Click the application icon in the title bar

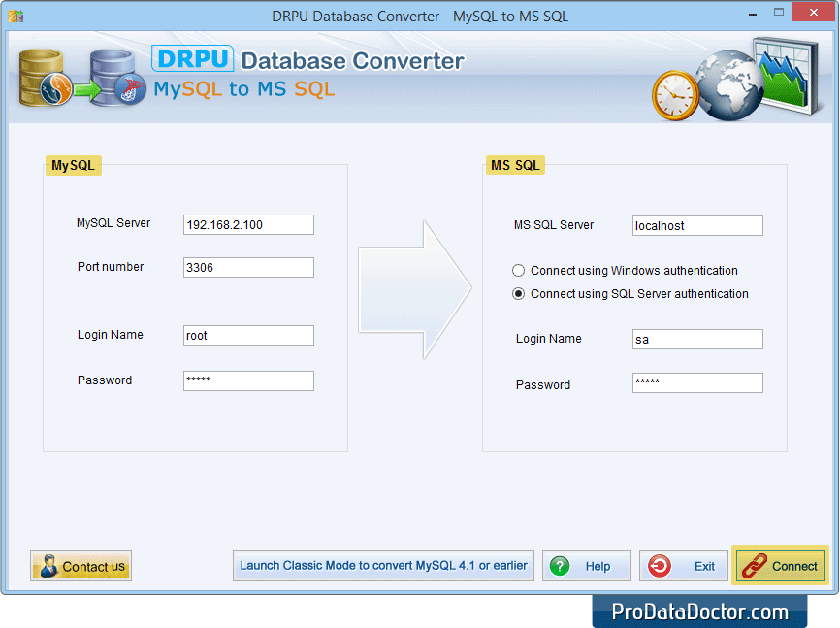[16, 17]
